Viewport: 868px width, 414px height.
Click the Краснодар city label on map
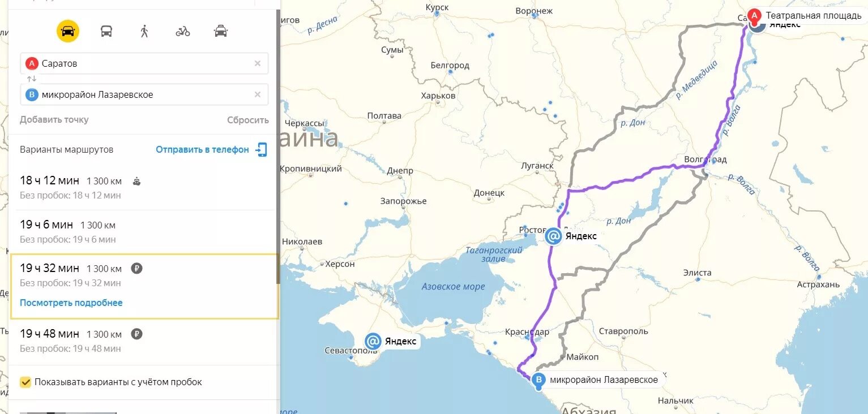528,331
